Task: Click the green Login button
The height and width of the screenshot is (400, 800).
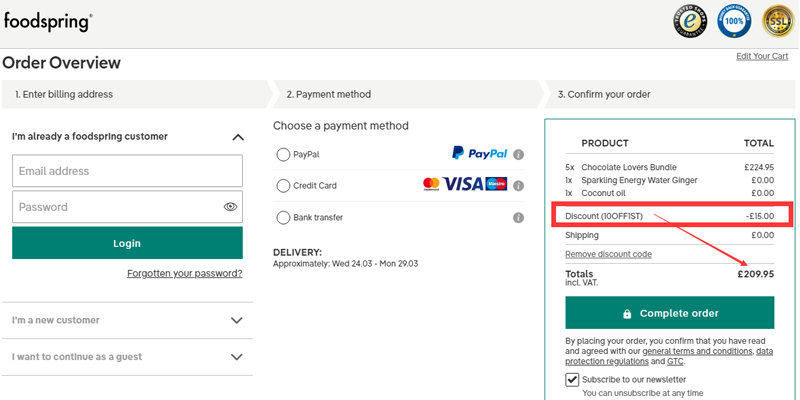Action: point(127,243)
